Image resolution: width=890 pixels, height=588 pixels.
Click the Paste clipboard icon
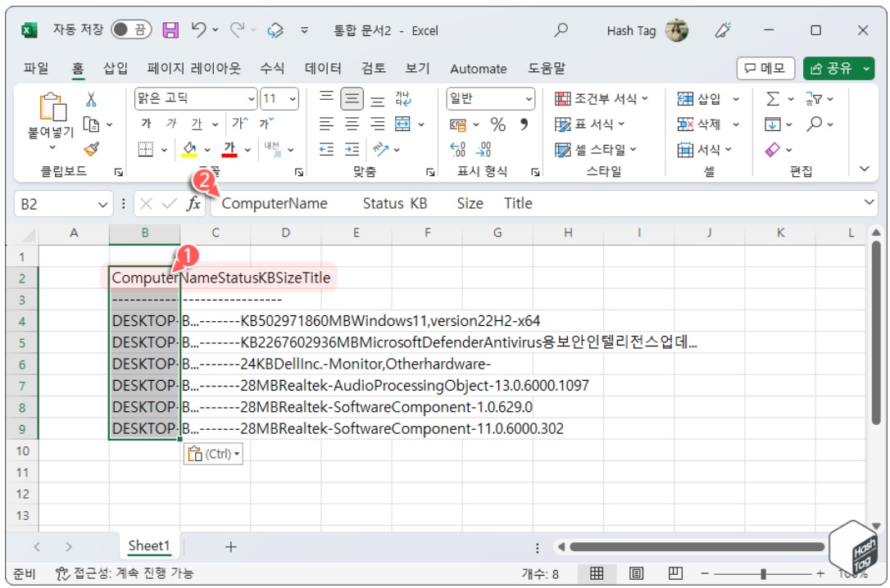tap(52, 107)
